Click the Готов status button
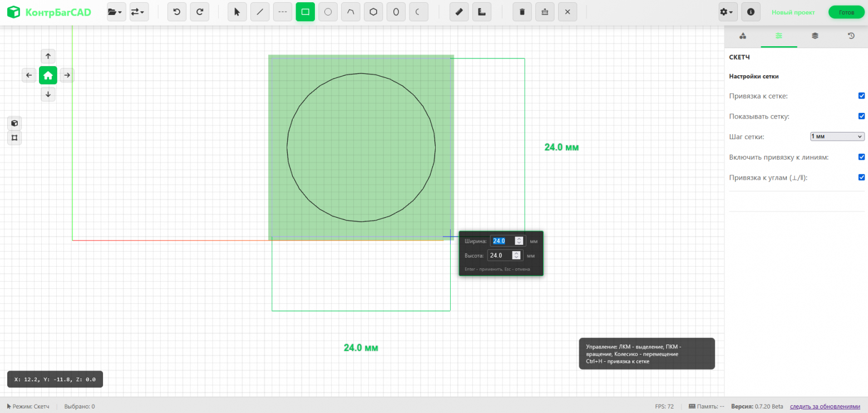Image resolution: width=868 pixels, height=413 pixels. click(846, 12)
